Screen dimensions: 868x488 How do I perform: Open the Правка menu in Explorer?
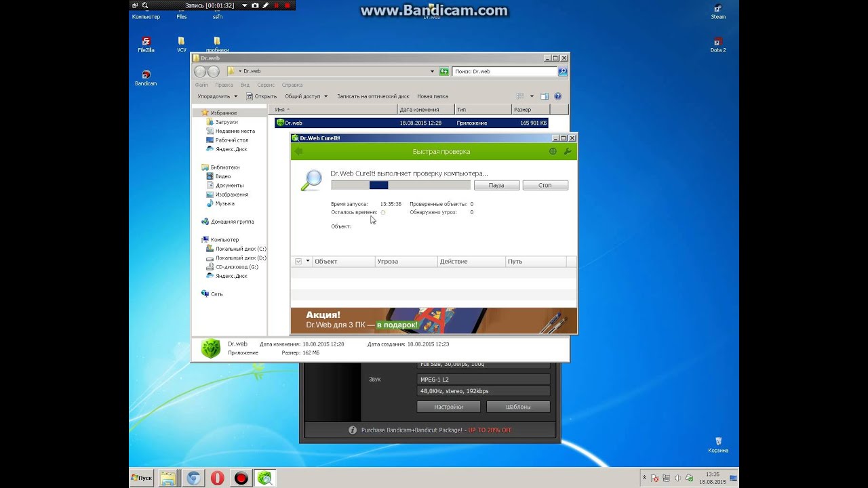tap(224, 85)
